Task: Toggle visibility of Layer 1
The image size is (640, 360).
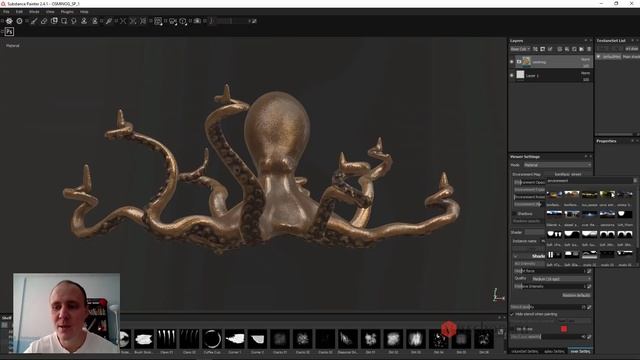Action: point(512,75)
